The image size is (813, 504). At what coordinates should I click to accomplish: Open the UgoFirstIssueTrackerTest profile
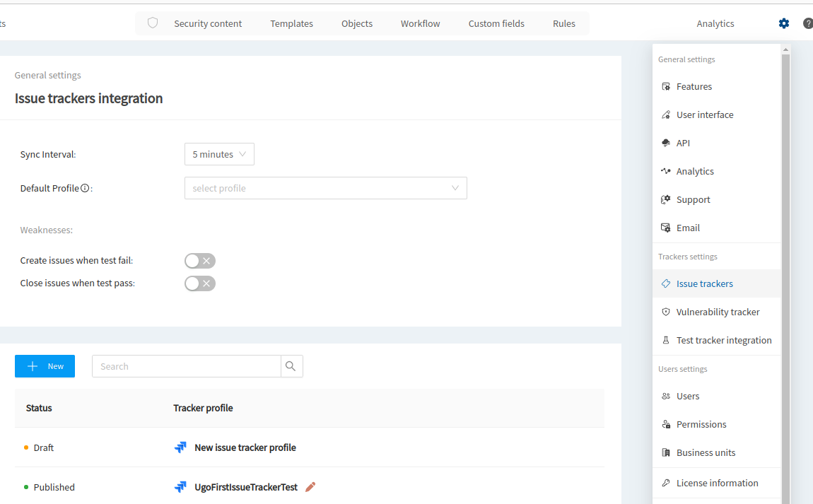tap(246, 487)
